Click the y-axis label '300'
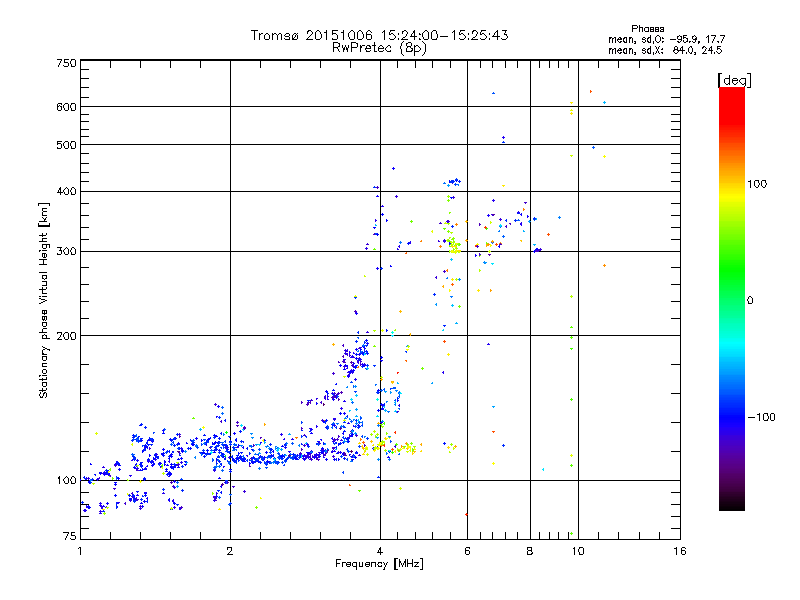 [66, 252]
